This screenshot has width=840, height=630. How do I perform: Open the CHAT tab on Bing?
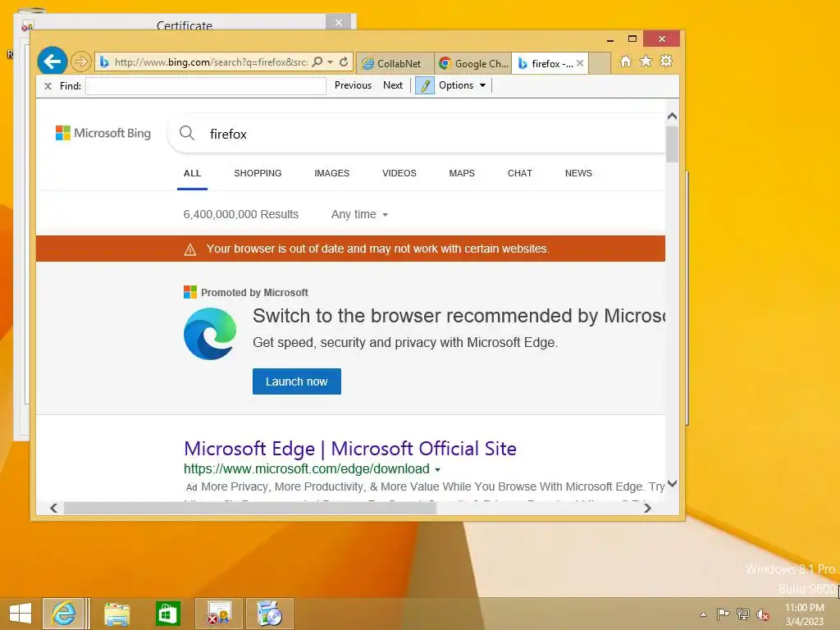click(x=519, y=174)
